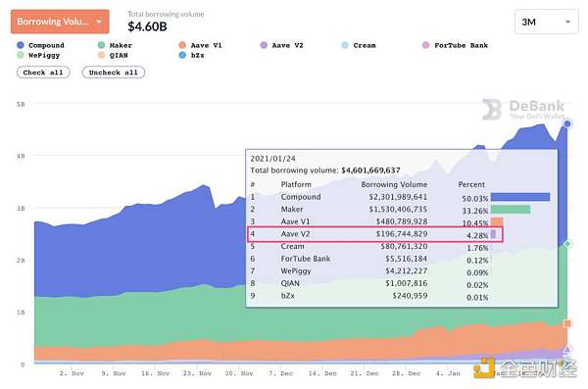Toggle the Compound legend series

click(x=40, y=45)
